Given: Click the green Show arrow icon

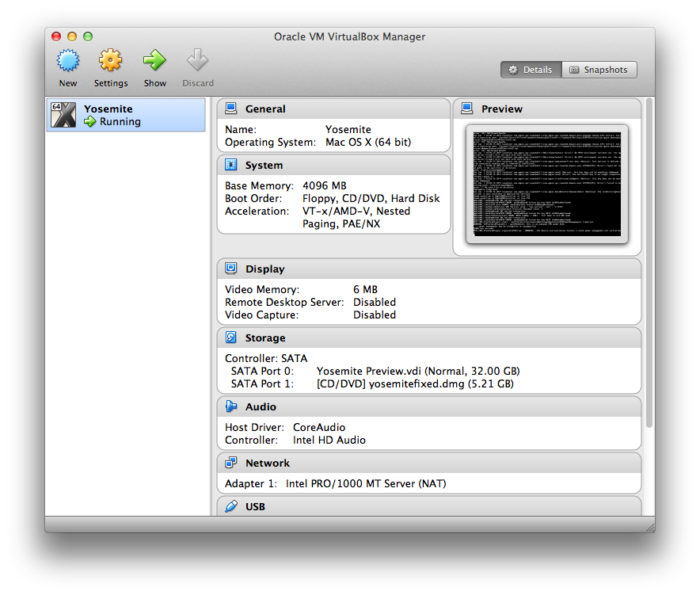Looking at the screenshot, I should coord(154,60).
